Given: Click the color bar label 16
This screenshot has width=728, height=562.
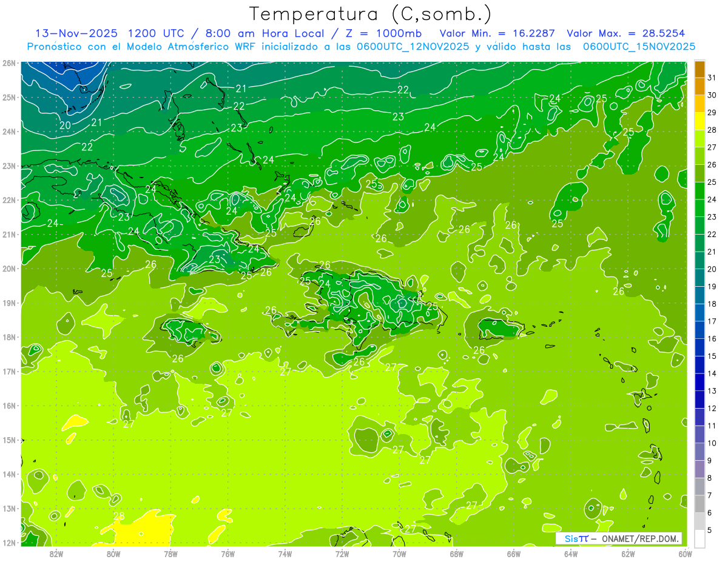Looking at the screenshot, I should (x=712, y=338).
